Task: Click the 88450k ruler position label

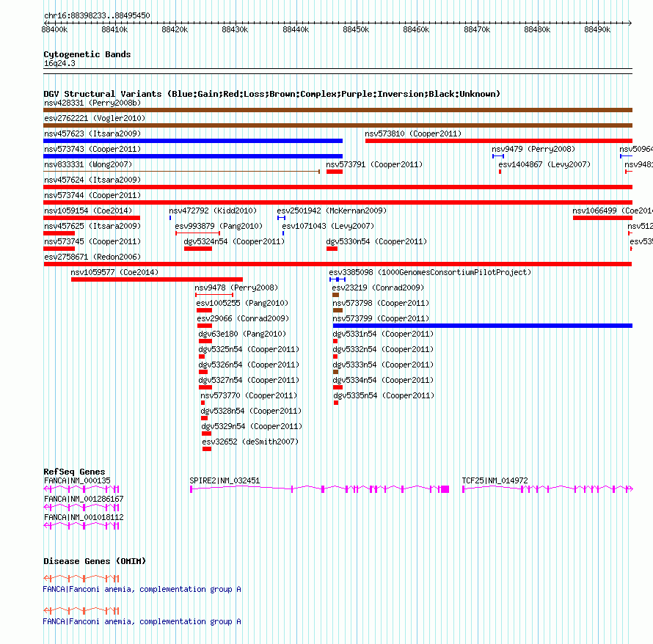Action: 356,29
